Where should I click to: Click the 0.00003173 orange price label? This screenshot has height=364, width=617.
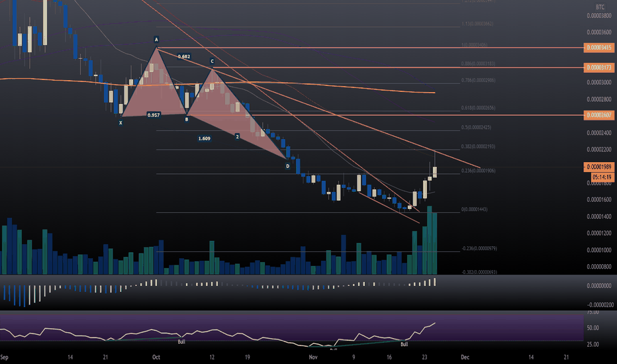[x=599, y=68]
